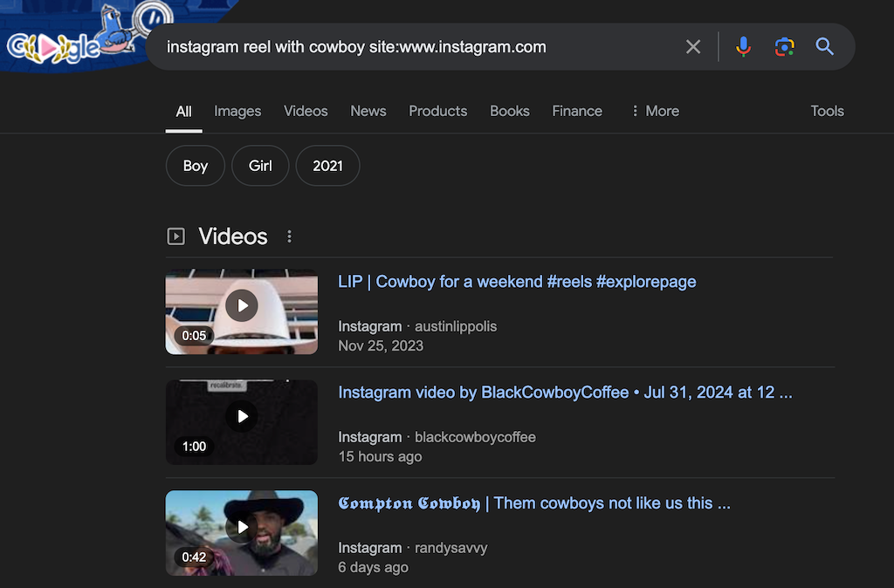Switch to the News tab
The width and height of the screenshot is (894, 588).
tap(368, 111)
